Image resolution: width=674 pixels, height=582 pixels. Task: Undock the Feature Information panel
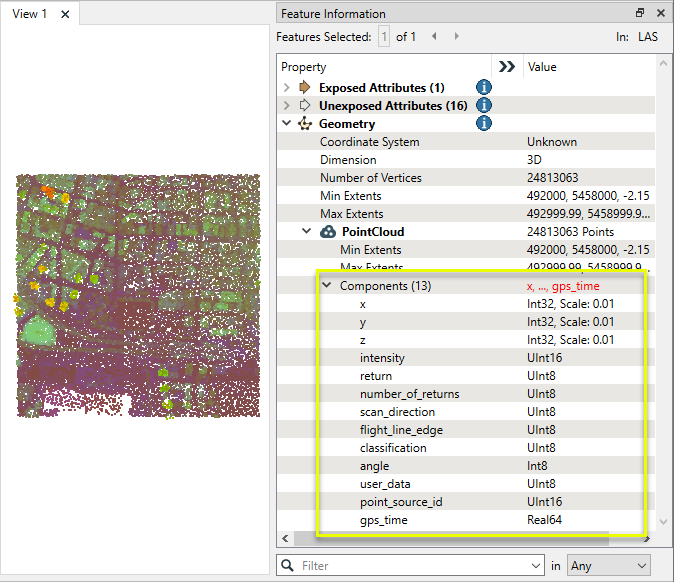pos(640,13)
